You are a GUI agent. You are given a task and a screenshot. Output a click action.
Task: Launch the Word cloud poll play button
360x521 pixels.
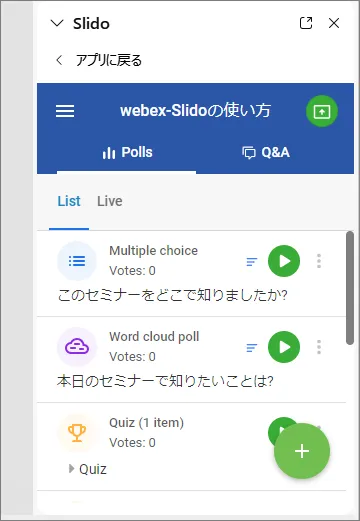pos(284,347)
